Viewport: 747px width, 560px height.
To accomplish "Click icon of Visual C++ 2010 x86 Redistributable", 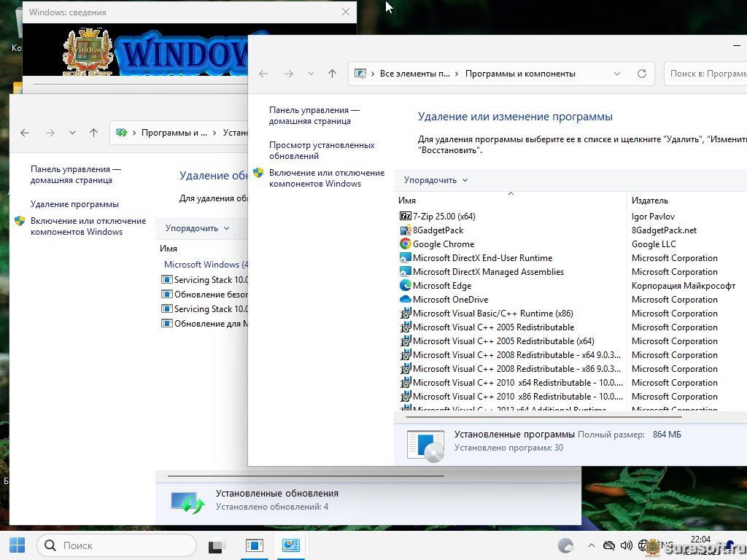I will click(x=405, y=396).
